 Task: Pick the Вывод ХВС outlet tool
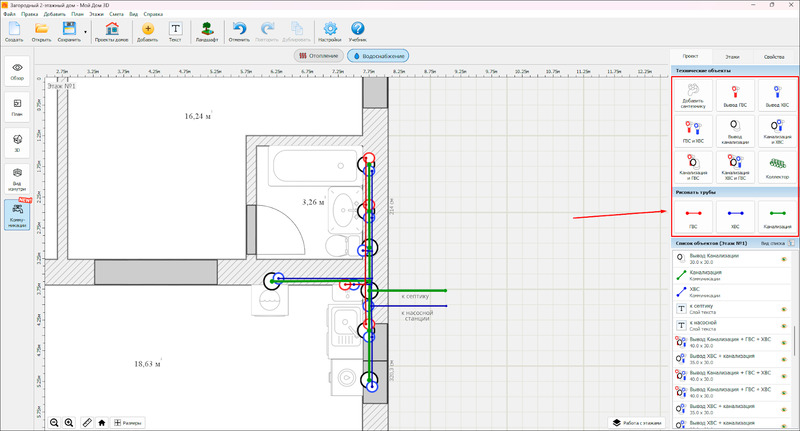tap(778, 95)
